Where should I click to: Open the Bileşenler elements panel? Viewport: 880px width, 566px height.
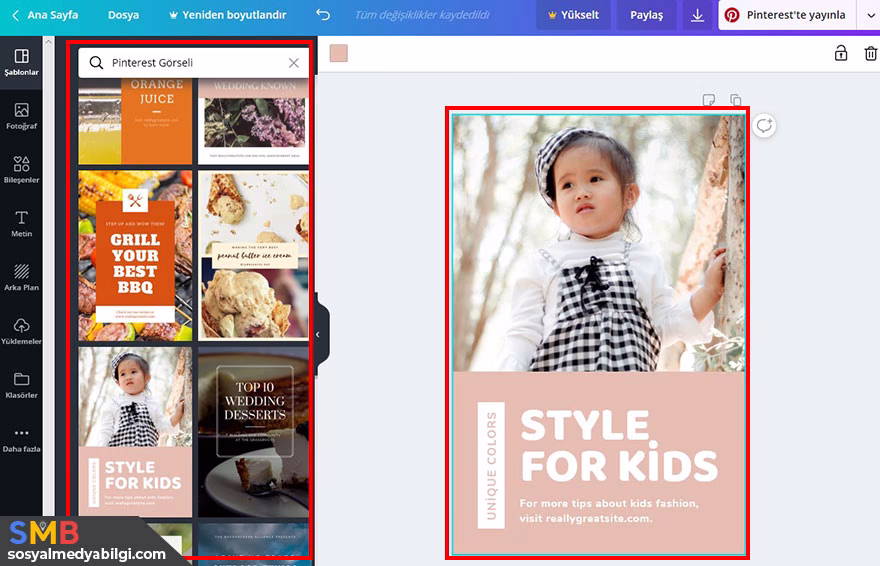pos(21,170)
